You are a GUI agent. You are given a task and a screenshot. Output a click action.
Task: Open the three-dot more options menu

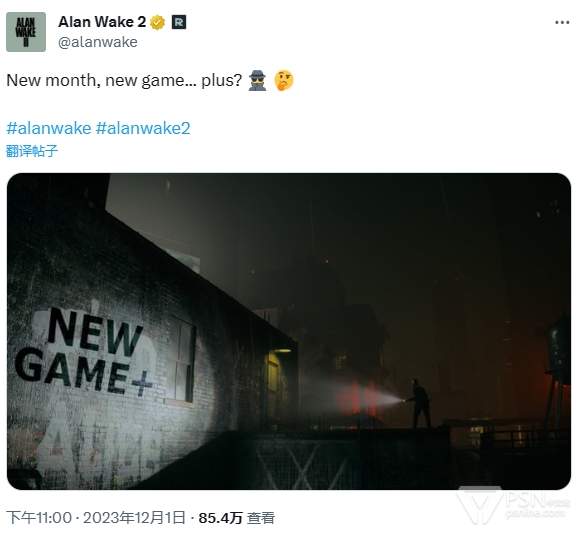562,23
